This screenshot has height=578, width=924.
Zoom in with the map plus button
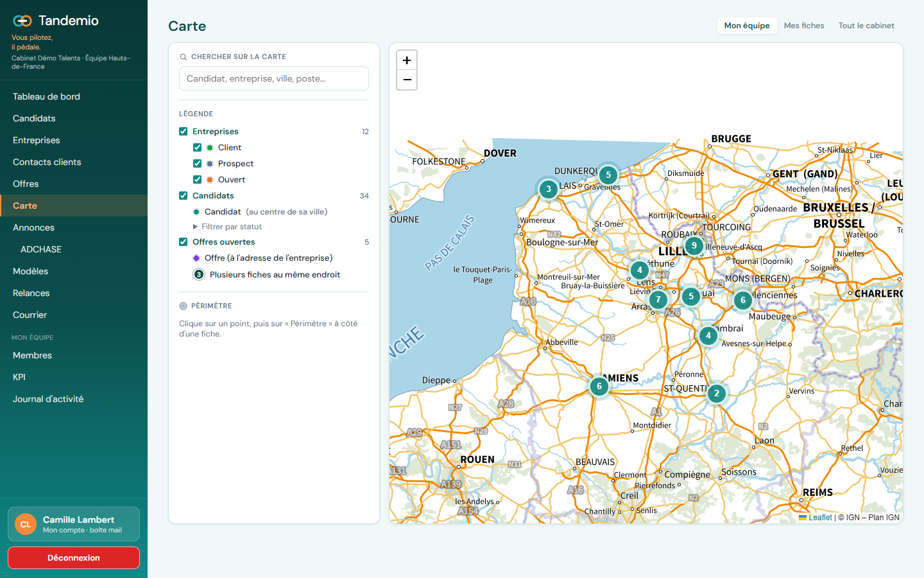pyautogui.click(x=407, y=60)
